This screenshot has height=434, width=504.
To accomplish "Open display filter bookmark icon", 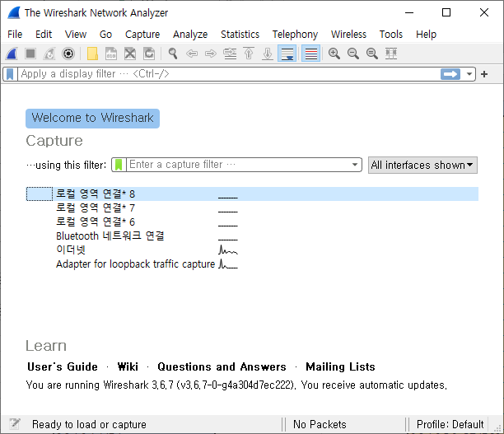I will click(x=10, y=74).
